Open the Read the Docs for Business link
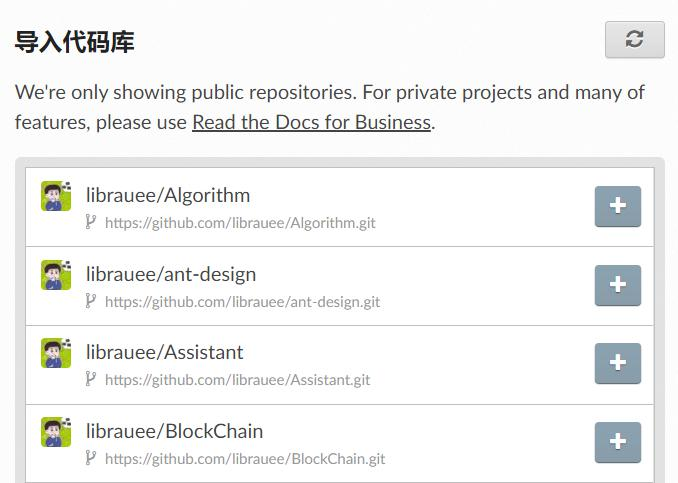The width and height of the screenshot is (678, 483). (x=311, y=123)
